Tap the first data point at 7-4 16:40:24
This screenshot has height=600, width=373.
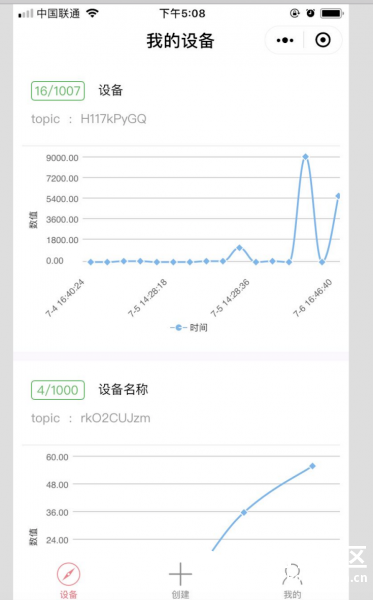91,262
